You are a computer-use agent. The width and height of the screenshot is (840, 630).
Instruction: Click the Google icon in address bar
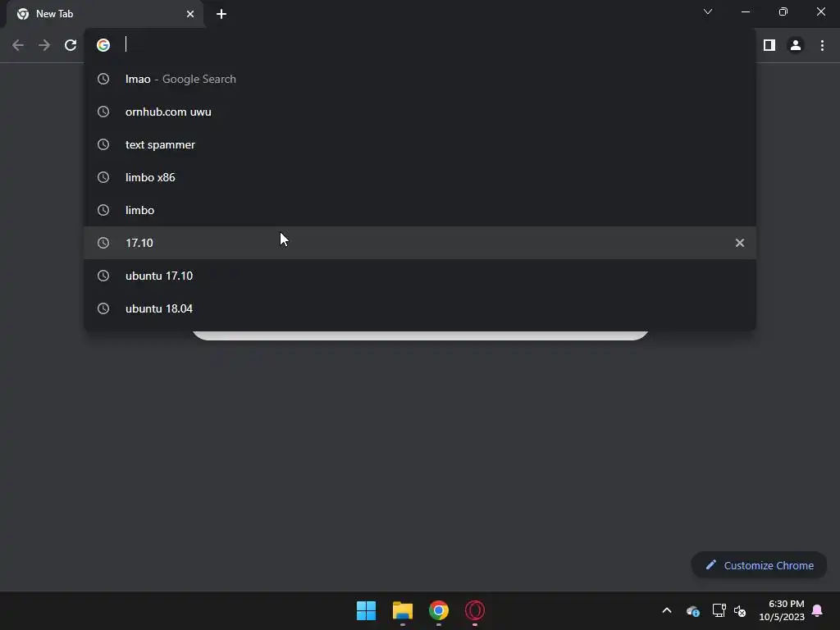click(103, 45)
